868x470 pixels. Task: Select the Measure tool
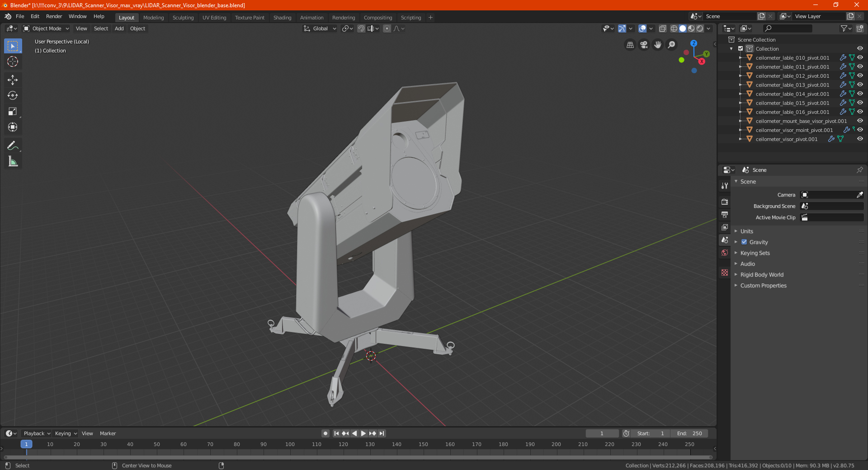13,161
